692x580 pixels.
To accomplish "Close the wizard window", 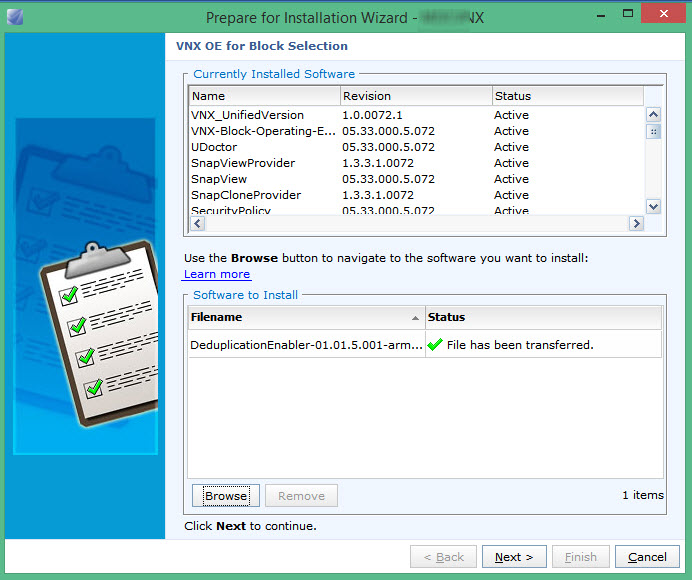I will click(x=664, y=13).
